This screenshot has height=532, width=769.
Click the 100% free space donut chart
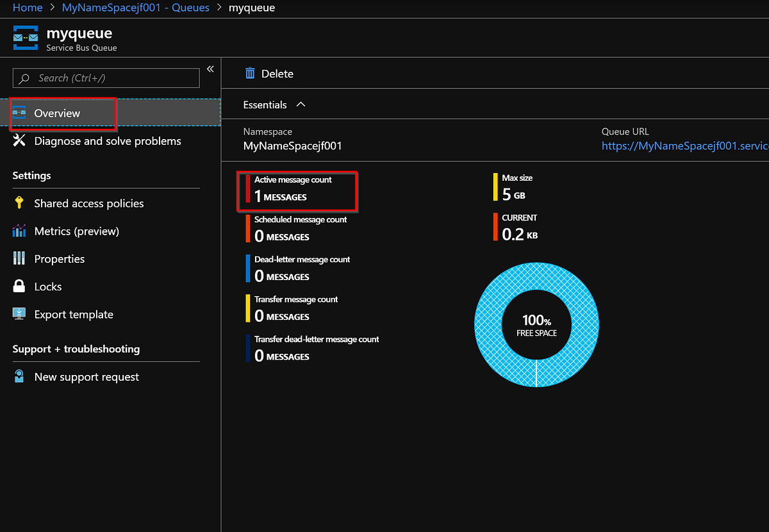pos(537,324)
